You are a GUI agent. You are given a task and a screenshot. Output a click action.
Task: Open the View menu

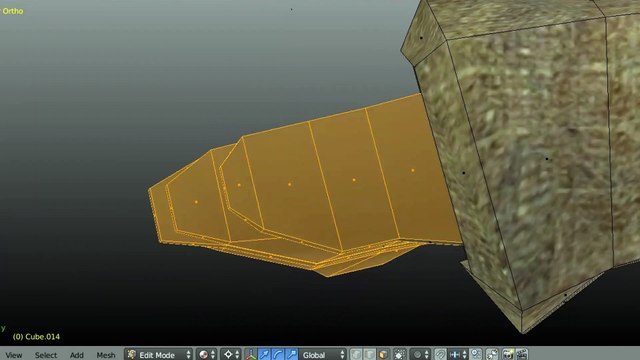click(x=14, y=355)
